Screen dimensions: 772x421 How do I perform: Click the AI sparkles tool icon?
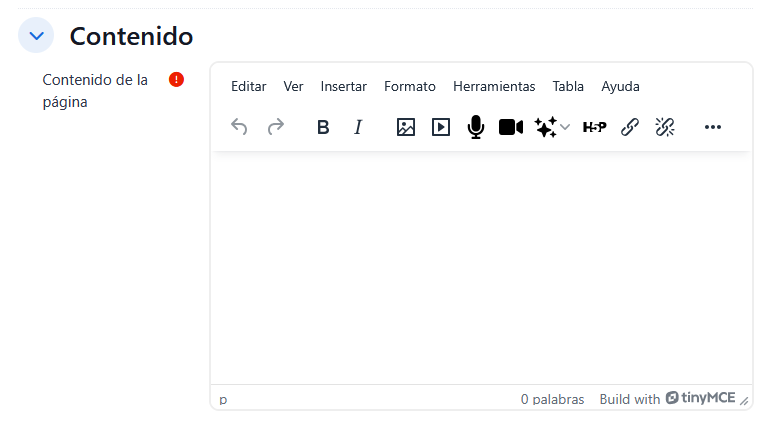click(545, 127)
